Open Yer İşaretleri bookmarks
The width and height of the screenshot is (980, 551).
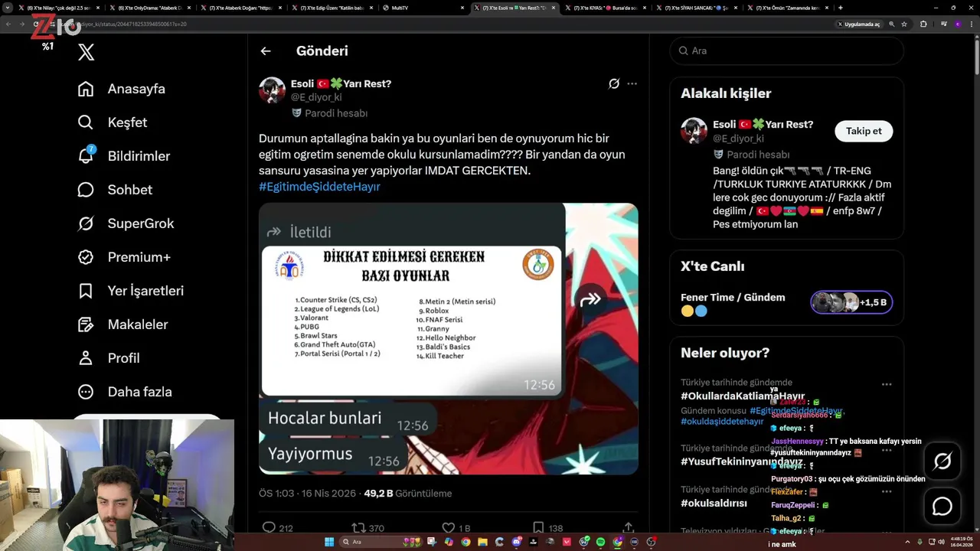[x=131, y=291]
